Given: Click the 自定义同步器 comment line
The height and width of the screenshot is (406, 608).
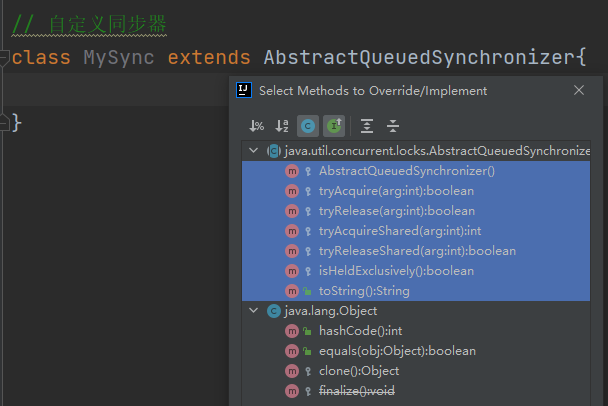Looking at the screenshot, I should (89, 25).
